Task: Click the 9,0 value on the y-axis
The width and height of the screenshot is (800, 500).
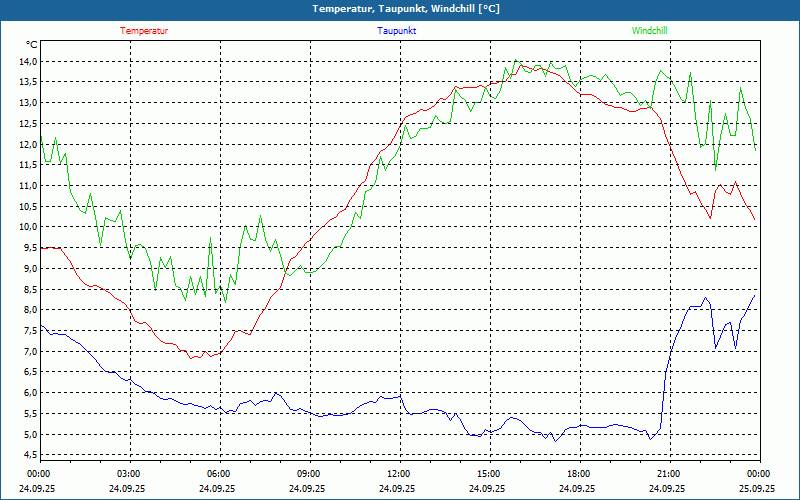Action: [x=28, y=269]
